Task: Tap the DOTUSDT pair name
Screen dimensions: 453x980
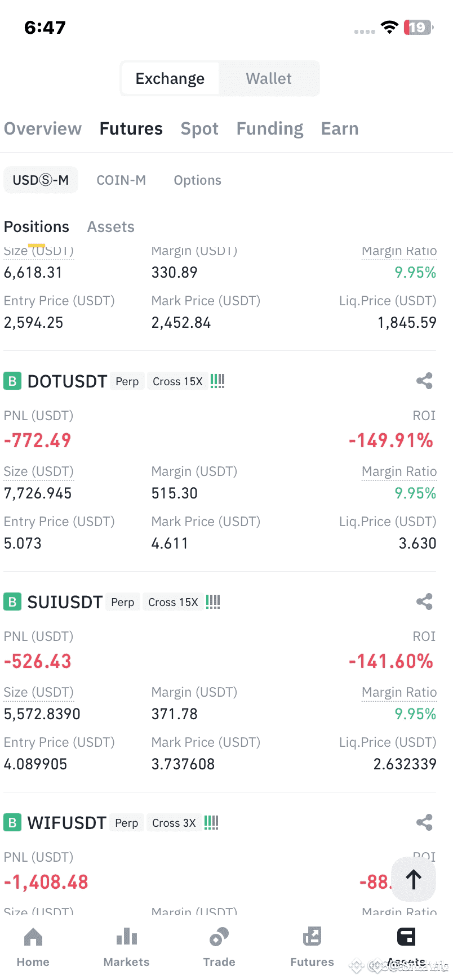Action: [x=67, y=381]
